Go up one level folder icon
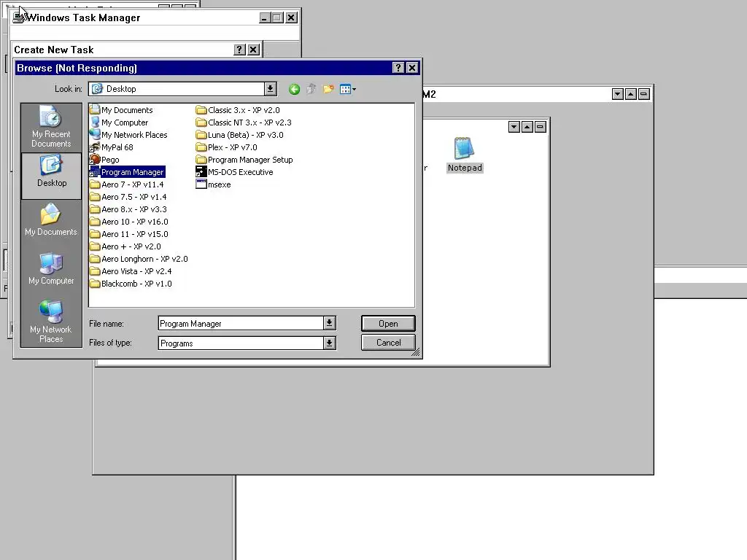Image resolution: width=747 pixels, height=560 pixels. tap(311, 89)
